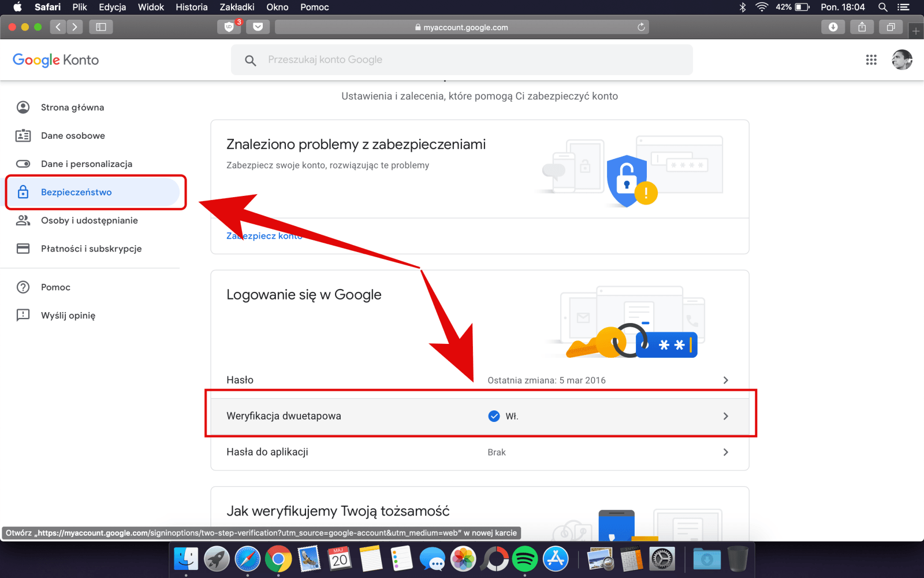Open the Okno menu
This screenshot has width=924, height=578.
tap(277, 7)
